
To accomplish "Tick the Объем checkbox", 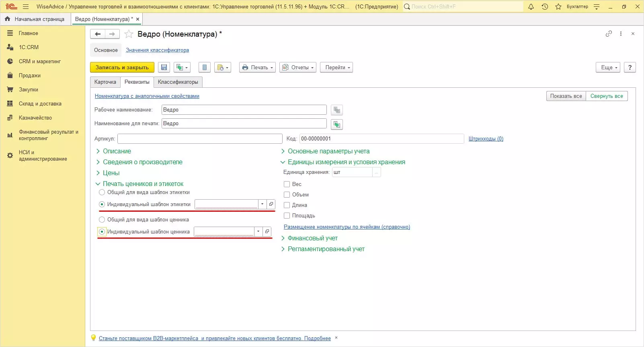I will click(x=287, y=195).
